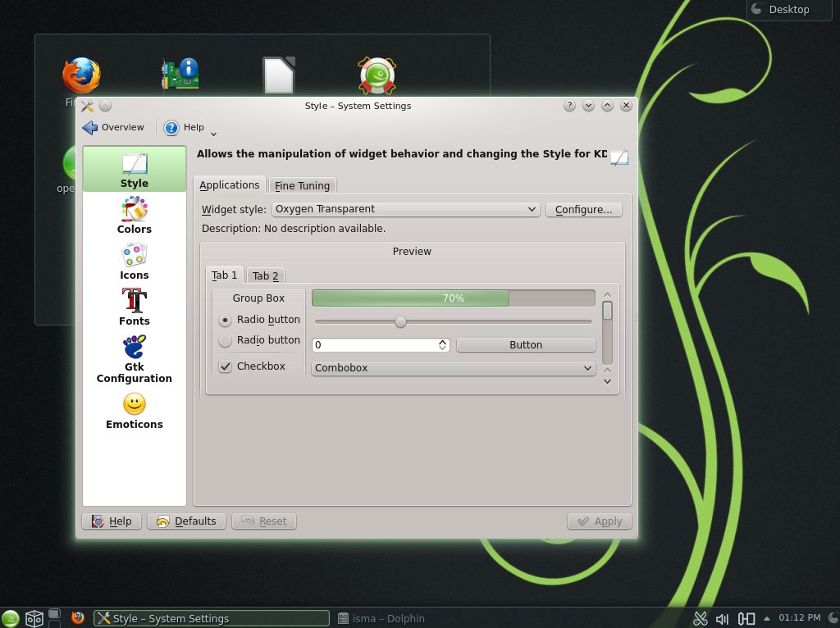Click the activities cube icon in panel
Viewport: 840px width, 628px height.
tap(34, 618)
